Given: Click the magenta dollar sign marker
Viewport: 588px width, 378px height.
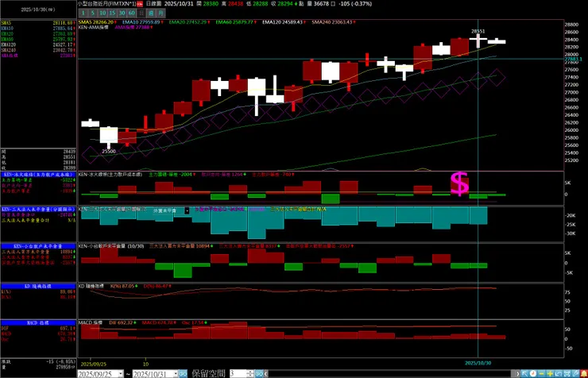Looking at the screenshot, I should (459, 184).
